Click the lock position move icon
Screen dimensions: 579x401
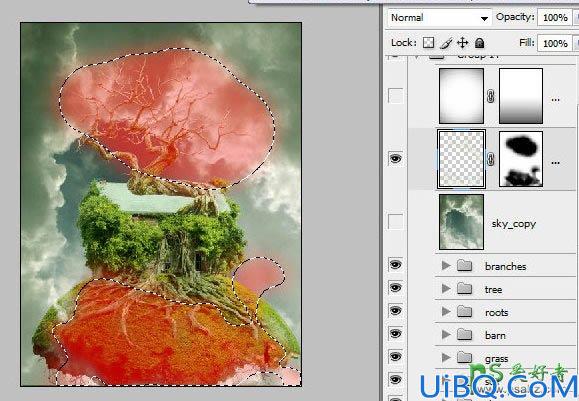(462, 43)
